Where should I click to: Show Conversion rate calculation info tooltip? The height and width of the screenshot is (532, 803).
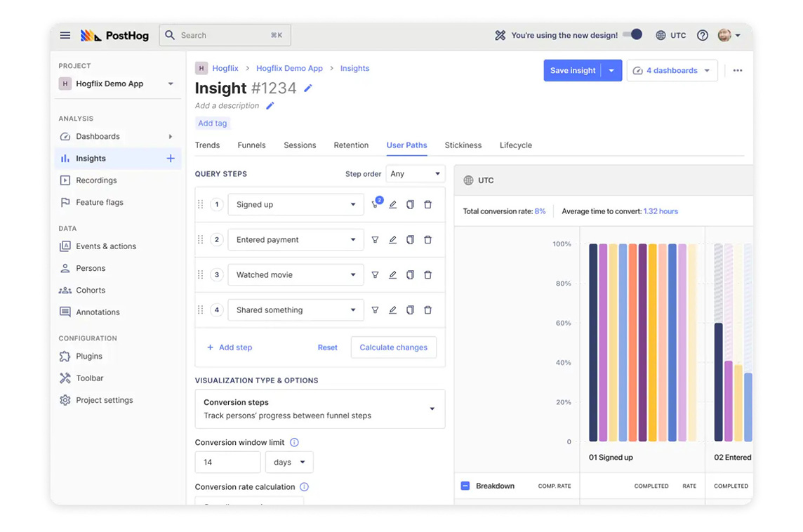[x=304, y=487]
